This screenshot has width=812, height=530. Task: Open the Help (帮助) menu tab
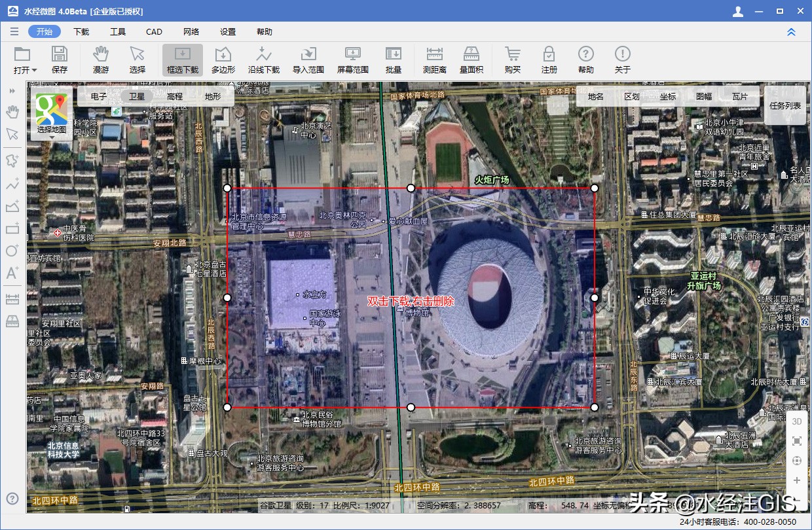click(x=265, y=31)
